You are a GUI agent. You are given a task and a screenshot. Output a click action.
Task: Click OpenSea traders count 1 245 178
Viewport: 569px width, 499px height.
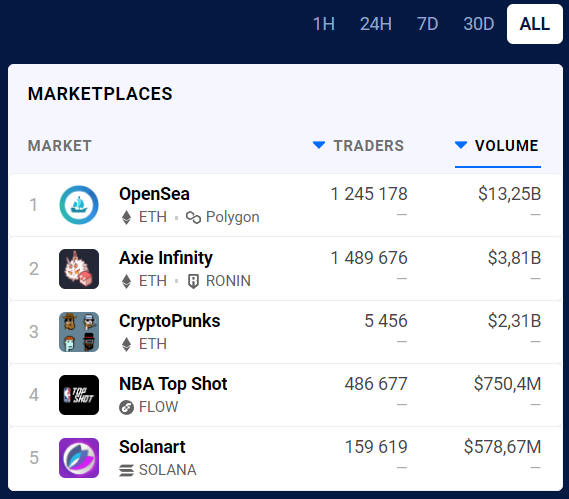(369, 194)
